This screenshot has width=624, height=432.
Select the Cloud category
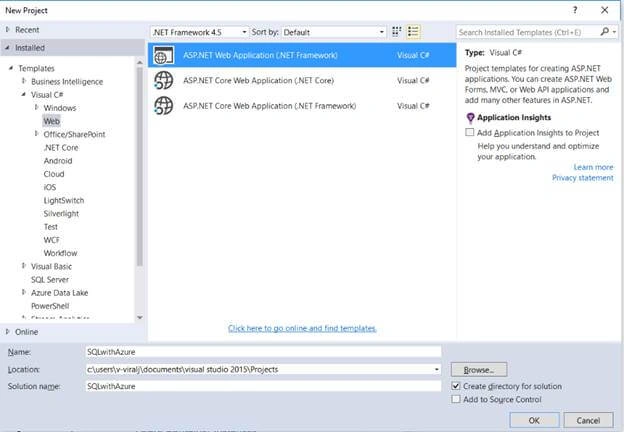pyautogui.click(x=54, y=174)
